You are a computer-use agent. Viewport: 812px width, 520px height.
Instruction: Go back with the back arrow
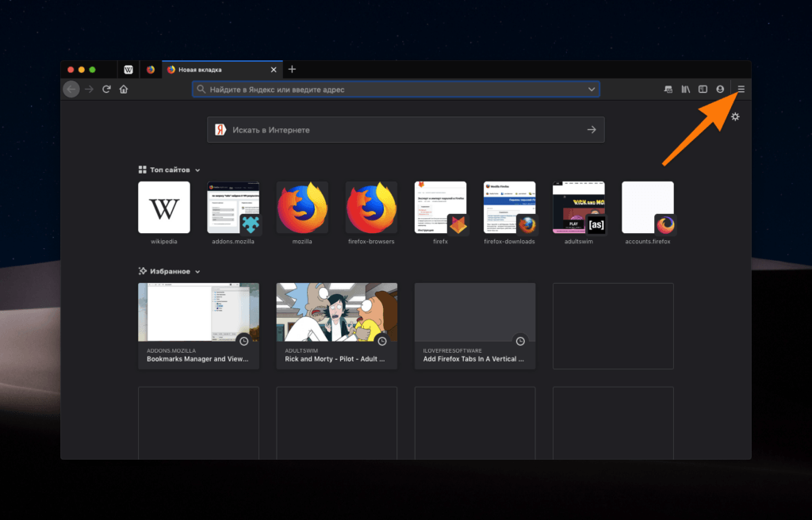coord(71,89)
